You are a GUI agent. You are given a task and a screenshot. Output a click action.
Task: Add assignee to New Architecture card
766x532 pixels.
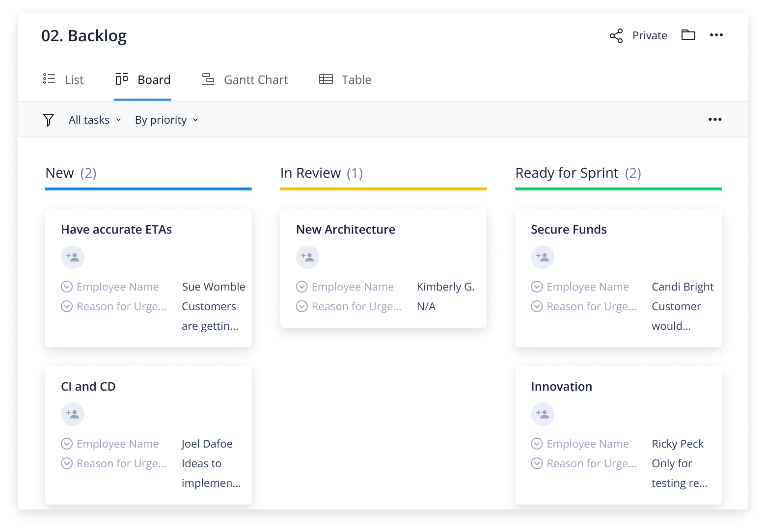307,257
